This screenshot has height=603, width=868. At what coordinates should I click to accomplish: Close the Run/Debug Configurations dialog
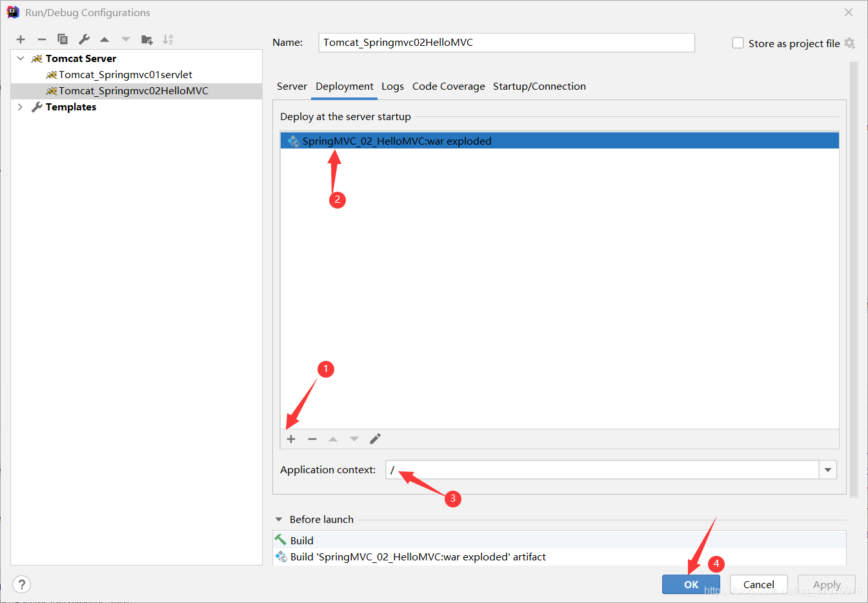[x=849, y=12]
